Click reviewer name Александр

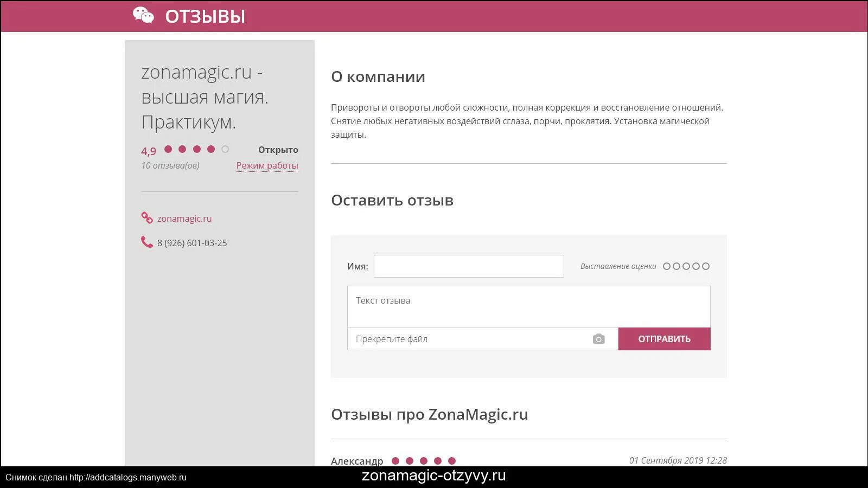point(357,461)
